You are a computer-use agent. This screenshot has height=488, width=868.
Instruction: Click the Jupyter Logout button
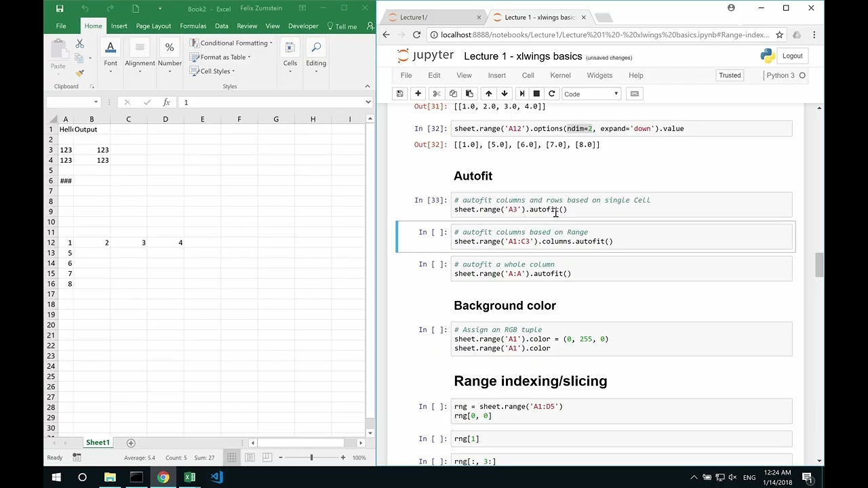(792, 56)
